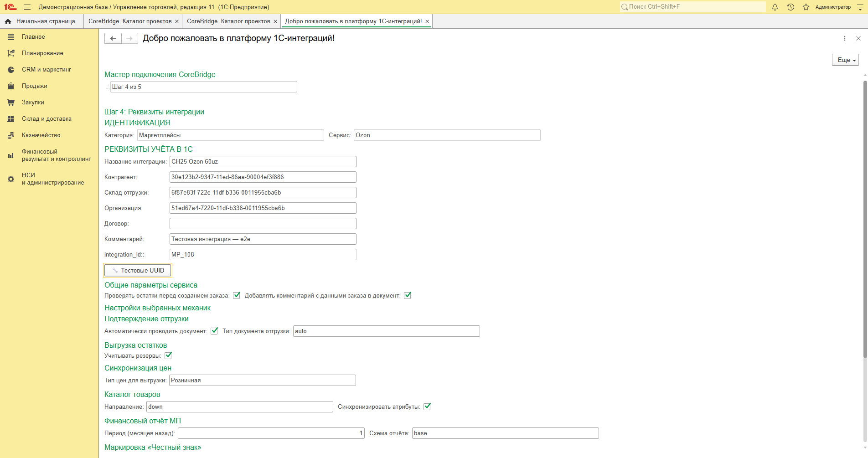Click the Категория field with Маркетплейсы
Image resolution: width=868 pixels, height=458 pixels.
(231, 135)
